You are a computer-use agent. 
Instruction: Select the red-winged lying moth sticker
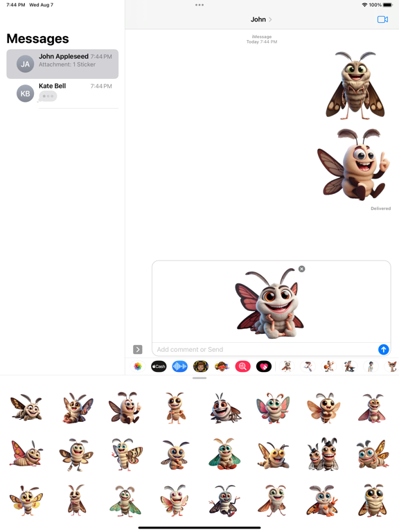pos(26,454)
